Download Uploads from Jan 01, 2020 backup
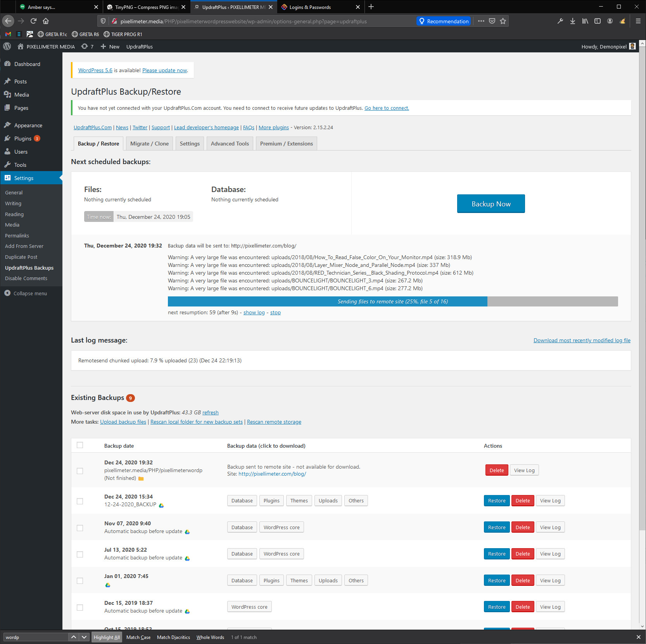 328,580
